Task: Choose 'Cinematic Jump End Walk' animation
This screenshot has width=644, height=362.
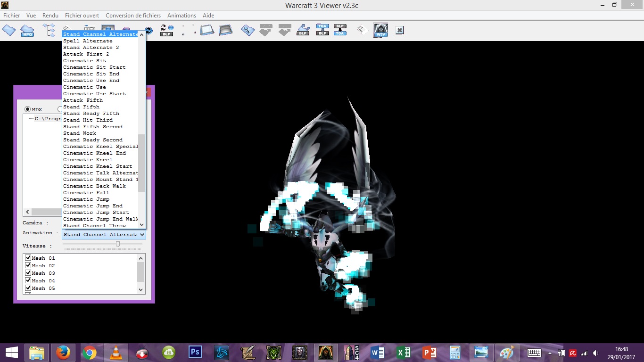Action: pos(100,219)
